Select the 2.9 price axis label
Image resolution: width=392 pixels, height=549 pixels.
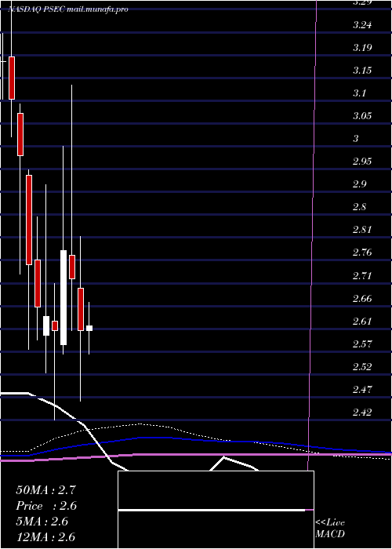click(x=360, y=184)
